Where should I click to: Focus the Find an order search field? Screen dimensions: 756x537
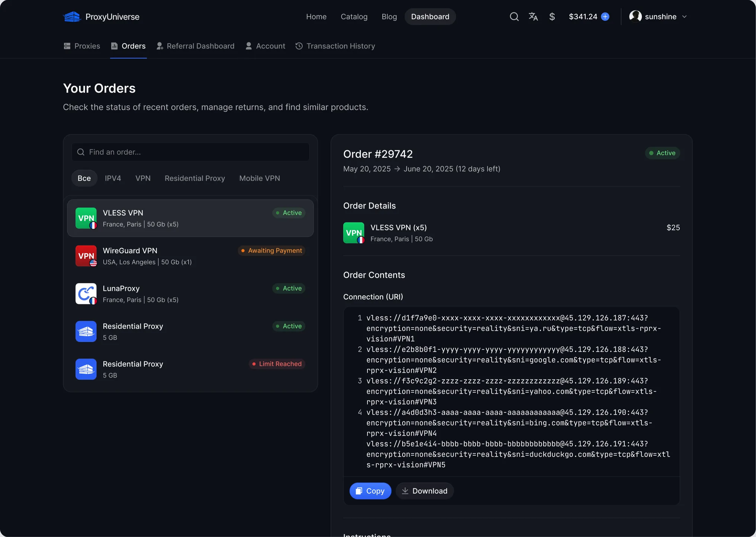190,152
